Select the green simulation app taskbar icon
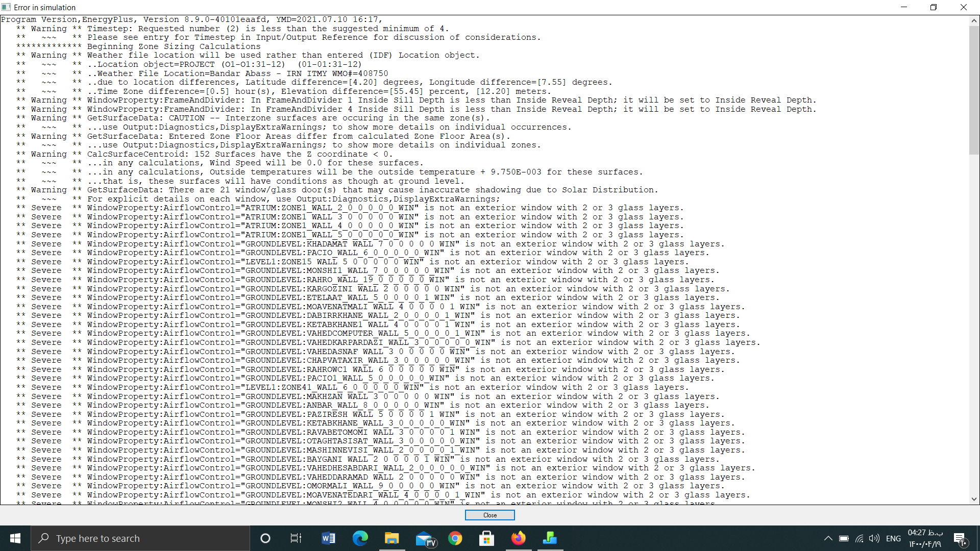This screenshot has width=980, height=551. [x=550, y=538]
